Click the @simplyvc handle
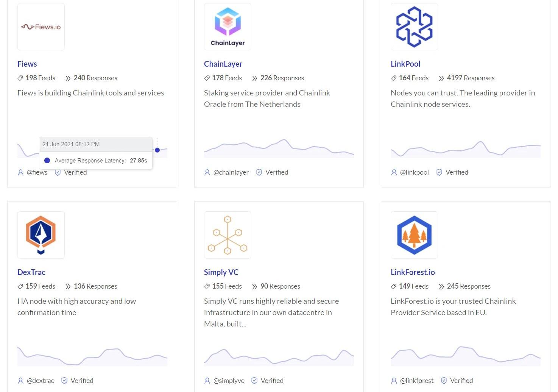558x392 pixels. click(229, 381)
